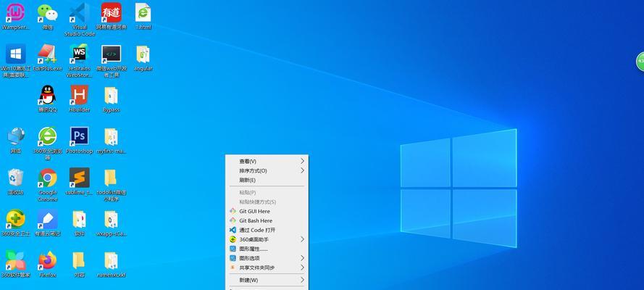Open the 图形选项 menu entry
Image resolution: width=644 pixels, height=290 pixels.
point(267,258)
